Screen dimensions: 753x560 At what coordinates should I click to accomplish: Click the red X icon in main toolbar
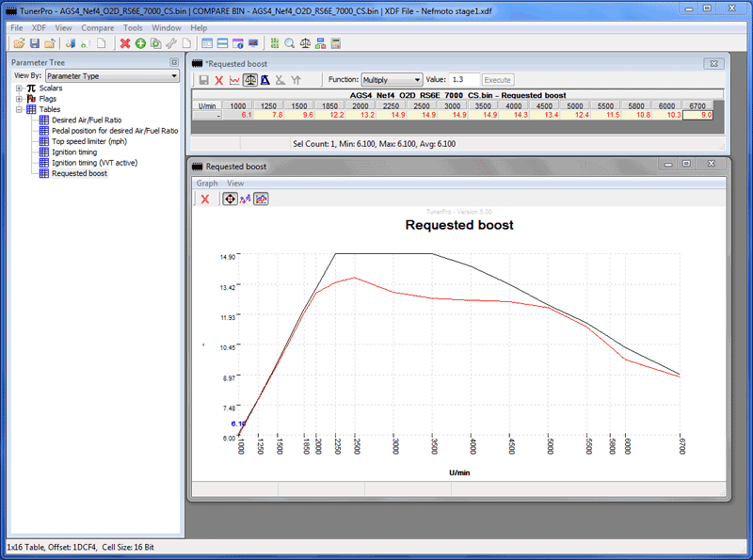[125, 43]
